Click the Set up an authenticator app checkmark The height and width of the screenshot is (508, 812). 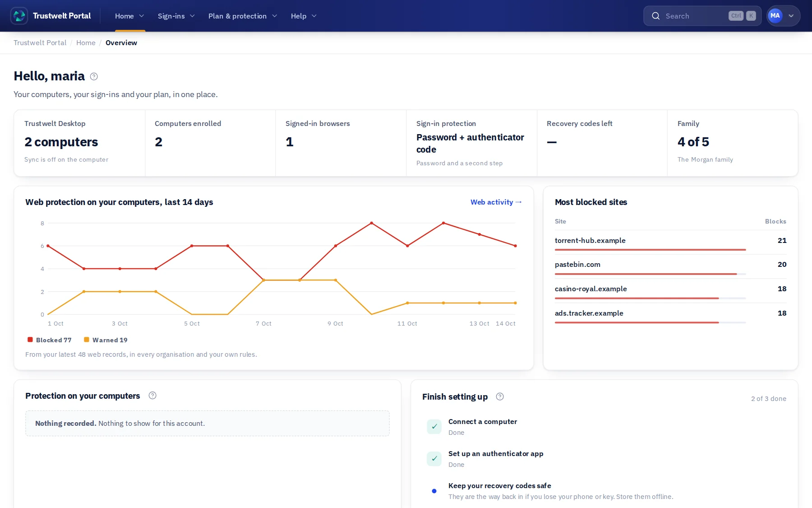[x=434, y=458]
